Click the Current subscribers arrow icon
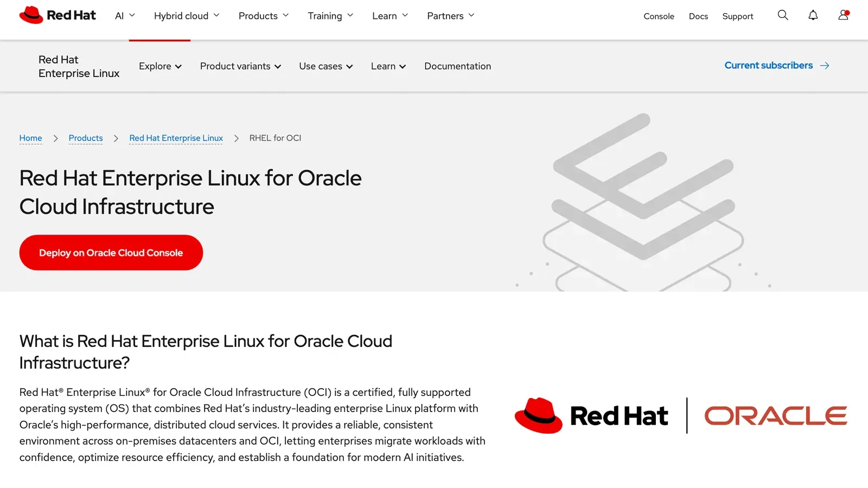Screen dimensions: 868x488 pyautogui.click(x=825, y=66)
